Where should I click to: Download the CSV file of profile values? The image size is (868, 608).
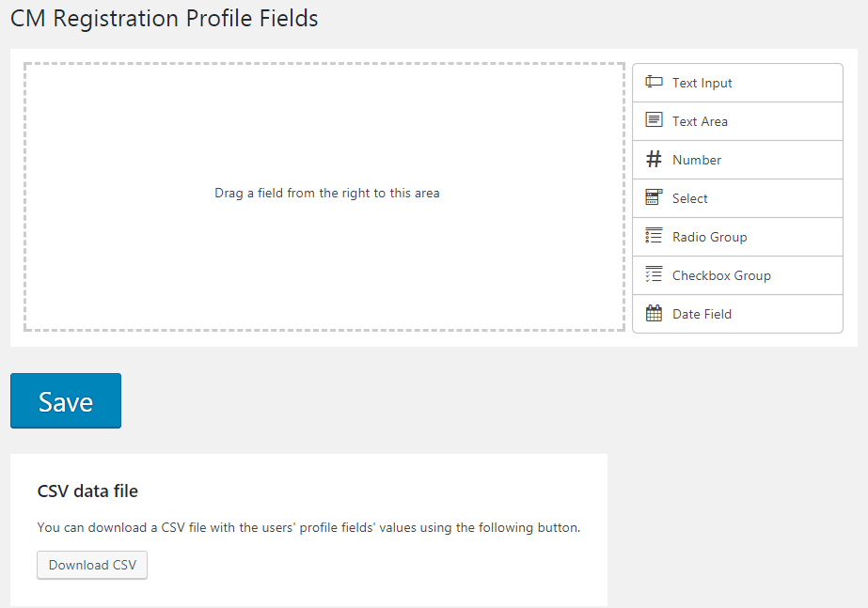pos(92,565)
